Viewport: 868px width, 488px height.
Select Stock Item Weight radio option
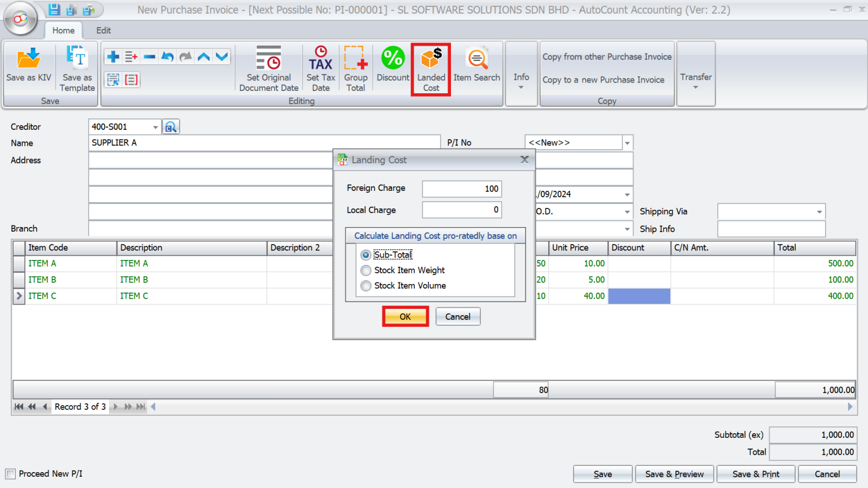click(x=366, y=270)
